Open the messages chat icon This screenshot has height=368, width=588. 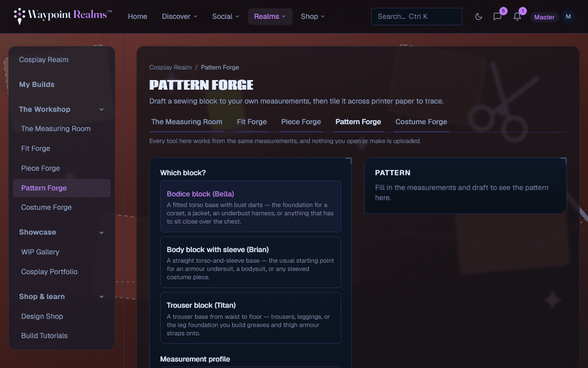click(x=498, y=17)
